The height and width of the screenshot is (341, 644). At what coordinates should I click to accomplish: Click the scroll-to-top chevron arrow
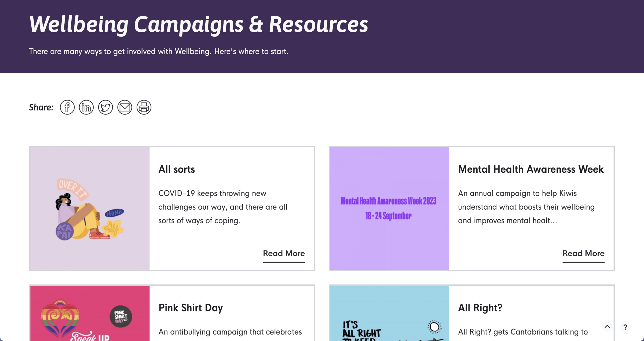pos(607,327)
